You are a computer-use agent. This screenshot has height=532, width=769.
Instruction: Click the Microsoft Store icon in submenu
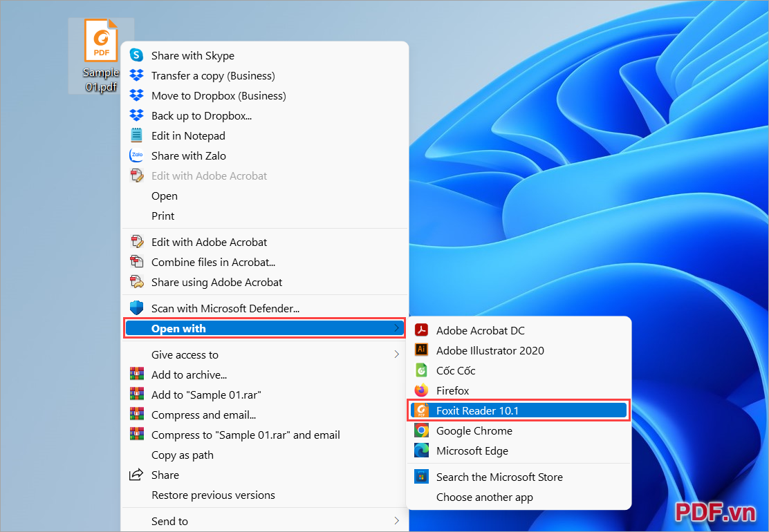click(x=421, y=476)
